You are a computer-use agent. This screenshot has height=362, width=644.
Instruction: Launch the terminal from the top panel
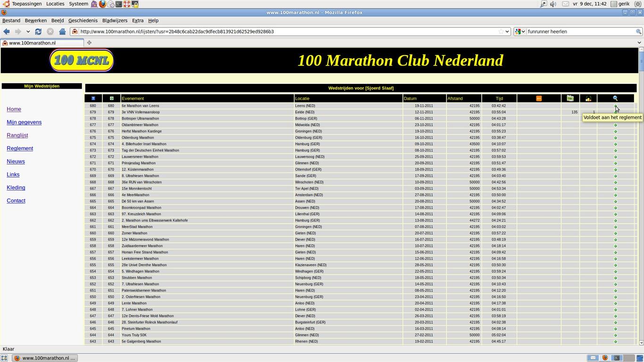(118, 4)
